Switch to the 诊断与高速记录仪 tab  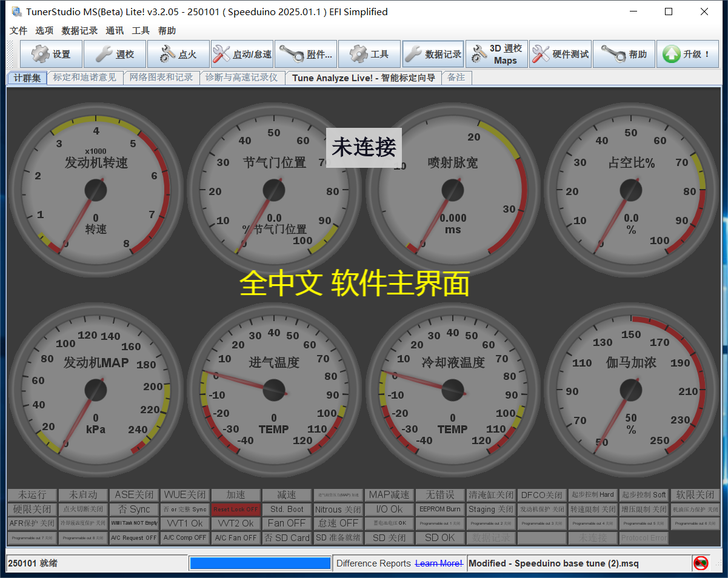[x=242, y=78]
